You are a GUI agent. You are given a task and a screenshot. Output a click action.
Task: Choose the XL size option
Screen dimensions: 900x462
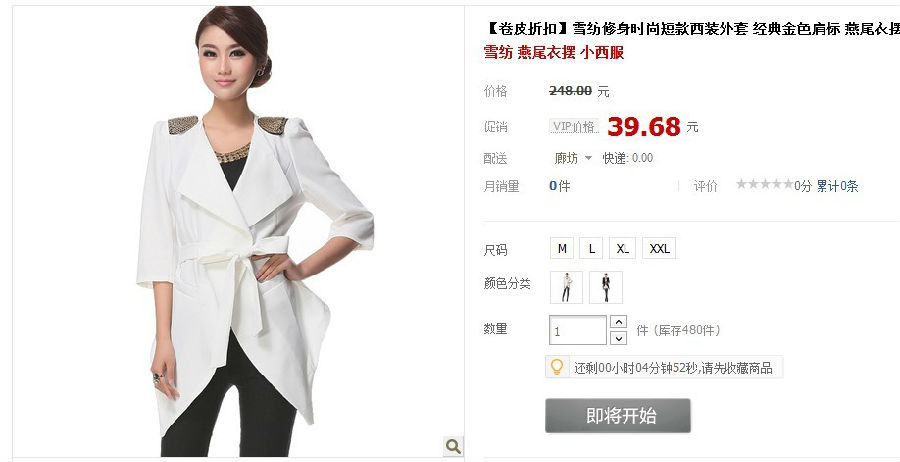pos(622,249)
